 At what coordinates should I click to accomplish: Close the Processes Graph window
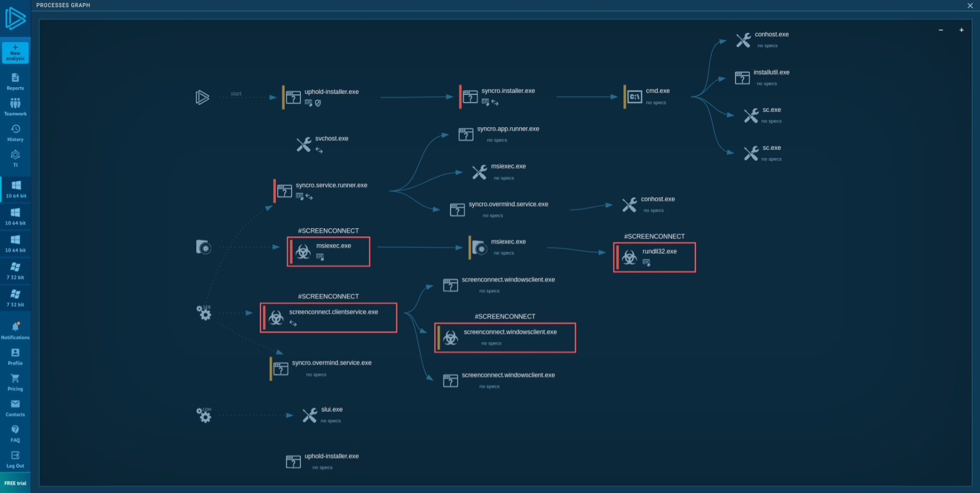coord(970,5)
